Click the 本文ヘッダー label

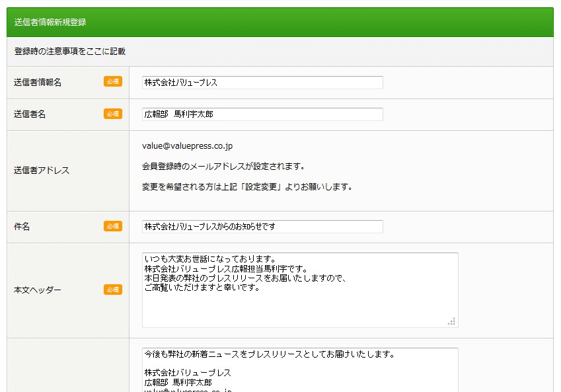click(x=38, y=290)
